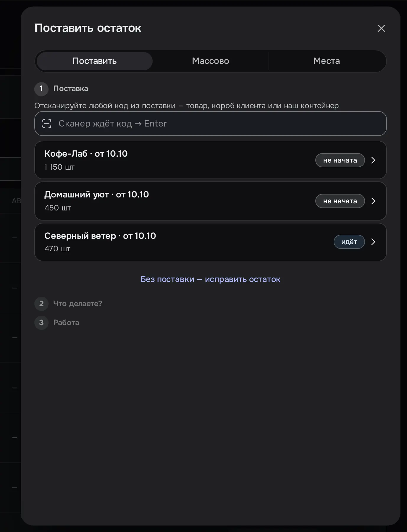This screenshot has width=407, height=532.
Task: Click step 3 Работа number badge
Action: (x=41, y=322)
